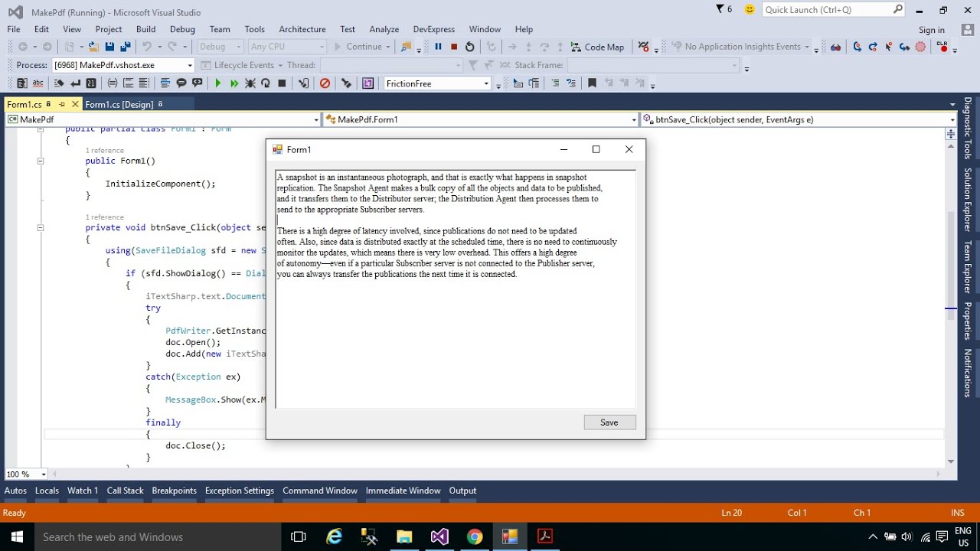980x551 pixels.
Task: Toggle bookmark icon in text toolbar
Action: coord(592,83)
